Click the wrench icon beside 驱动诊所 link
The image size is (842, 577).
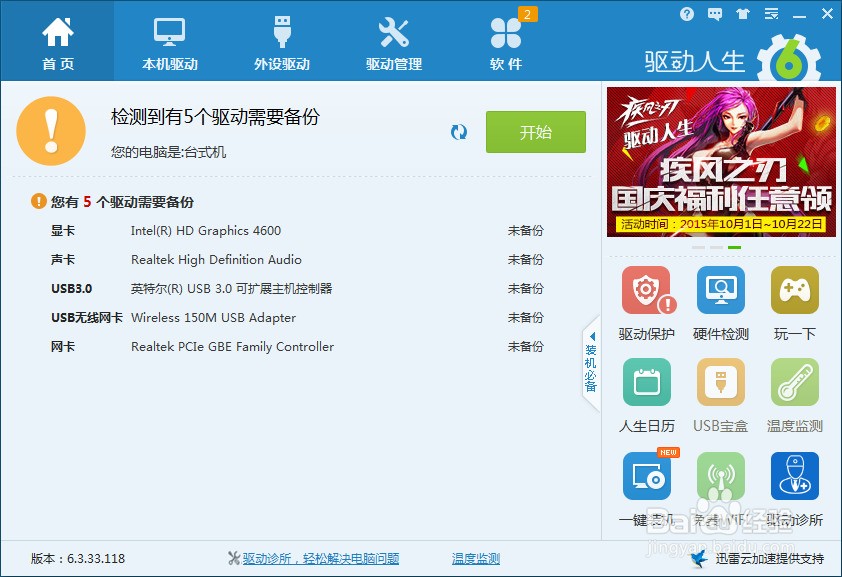[x=234, y=559]
